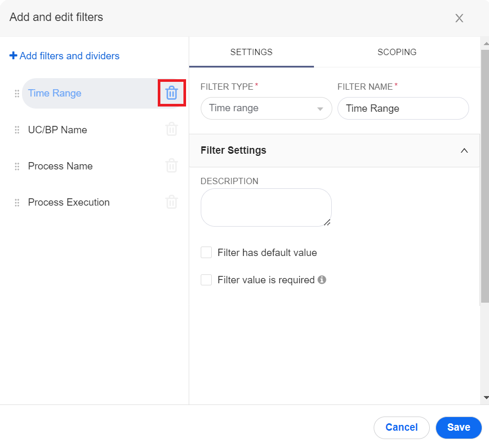489x448 pixels.
Task: Close the Add and edit filters dialog
Action: (459, 18)
